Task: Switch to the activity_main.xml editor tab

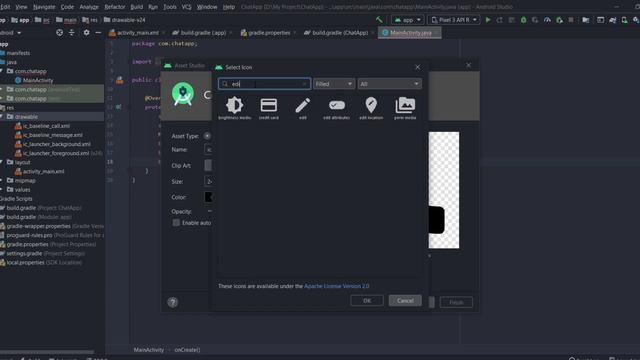Action: pos(138,33)
